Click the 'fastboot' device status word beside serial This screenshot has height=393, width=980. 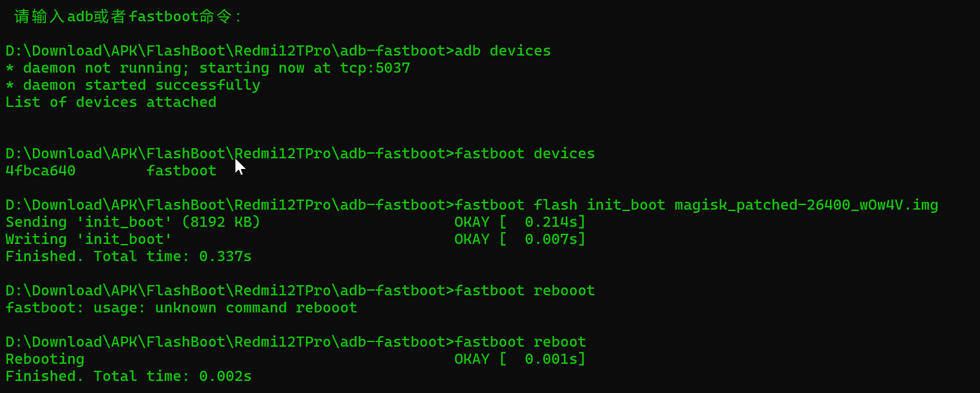click(x=181, y=171)
